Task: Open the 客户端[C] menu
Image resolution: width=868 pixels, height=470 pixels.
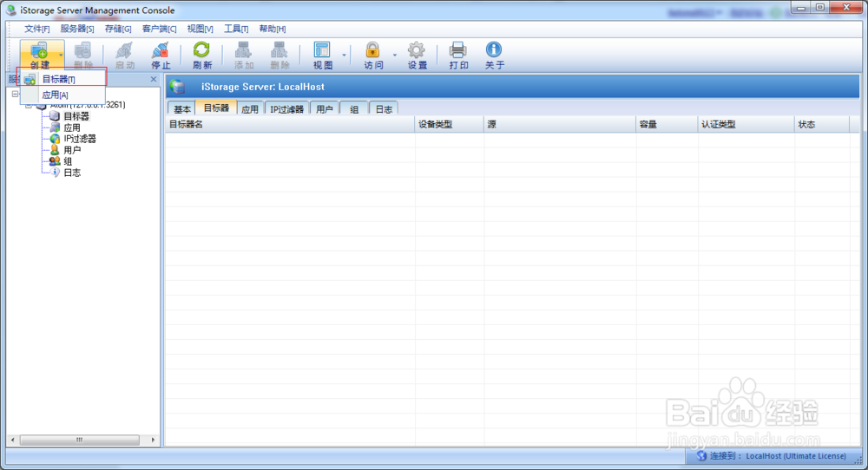Action: click(x=160, y=29)
